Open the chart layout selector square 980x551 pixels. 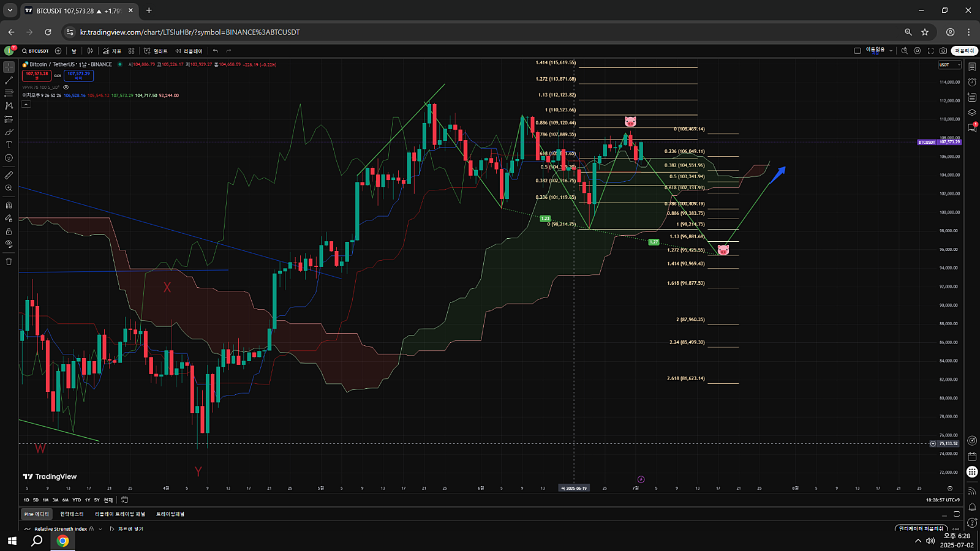[x=858, y=51]
